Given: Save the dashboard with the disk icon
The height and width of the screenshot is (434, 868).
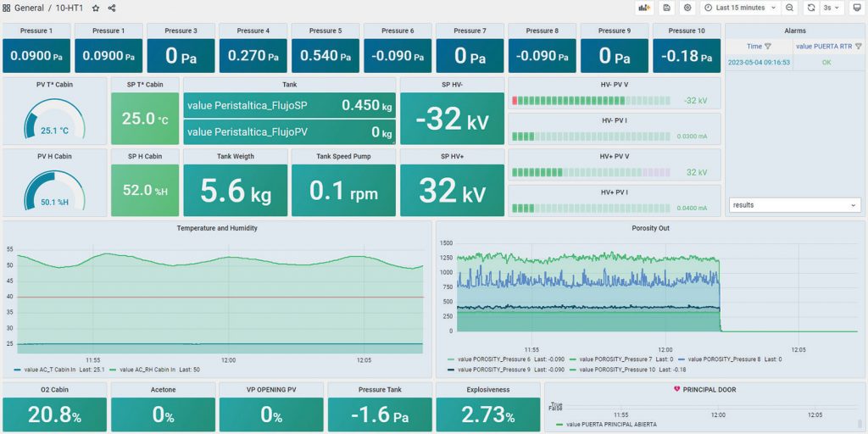Looking at the screenshot, I should 667,8.
